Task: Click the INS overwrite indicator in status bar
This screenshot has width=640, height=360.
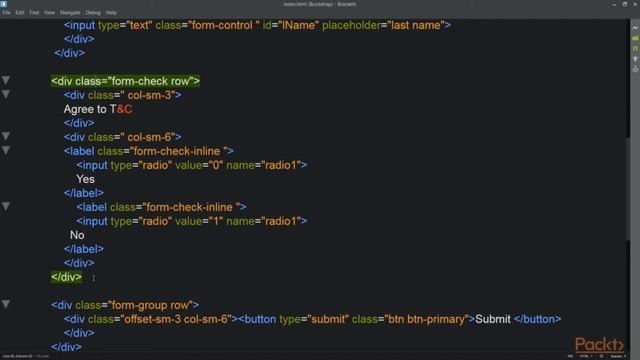Action: (570, 356)
